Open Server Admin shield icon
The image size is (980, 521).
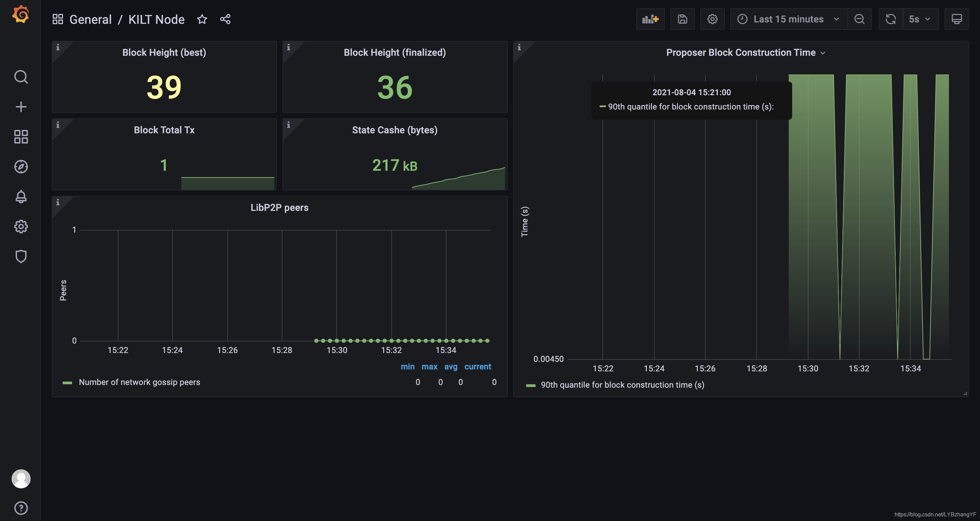tap(20, 256)
